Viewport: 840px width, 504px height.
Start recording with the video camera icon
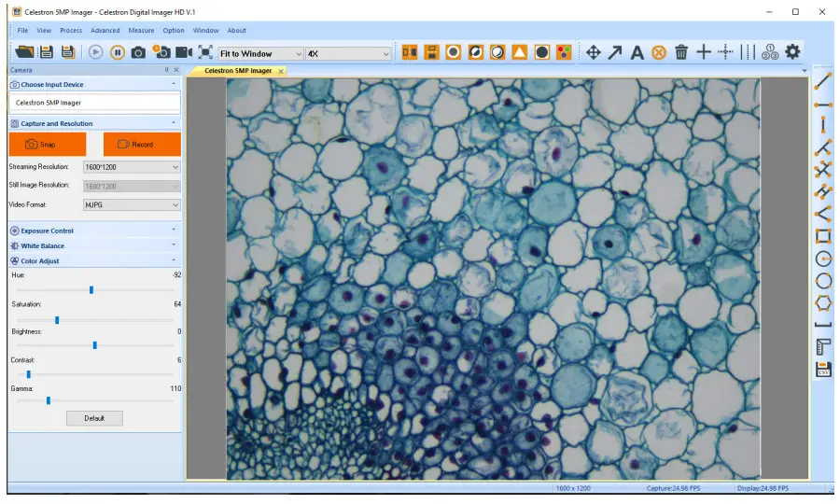pos(184,52)
